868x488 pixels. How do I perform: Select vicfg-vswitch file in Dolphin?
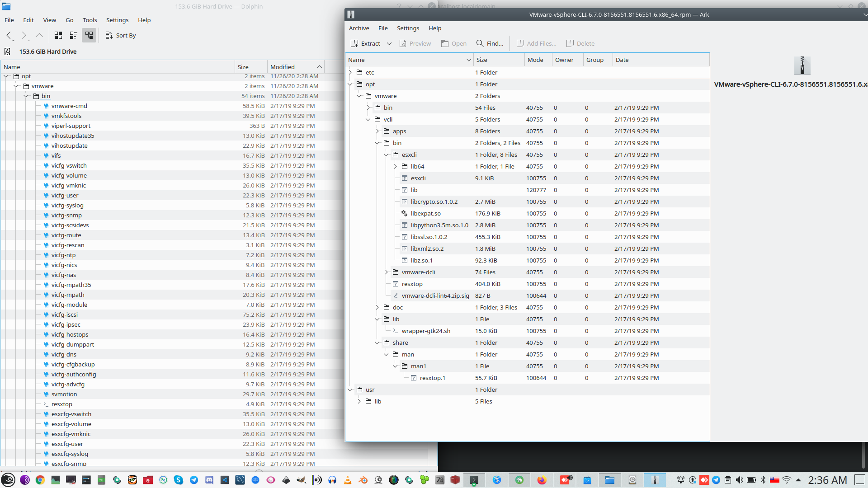click(x=69, y=165)
